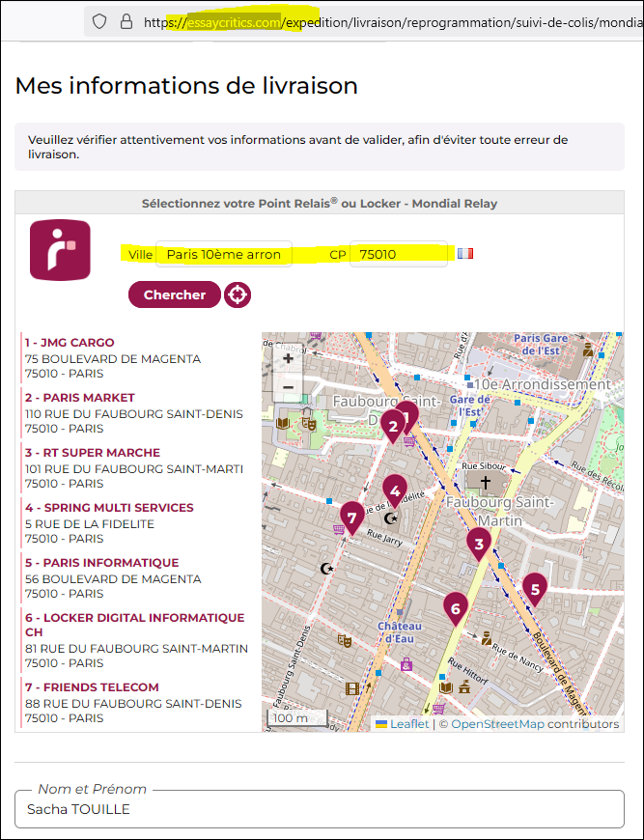Click the French flag country selector
Image resolution: width=644 pixels, height=840 pixels.
click(465, 254)
